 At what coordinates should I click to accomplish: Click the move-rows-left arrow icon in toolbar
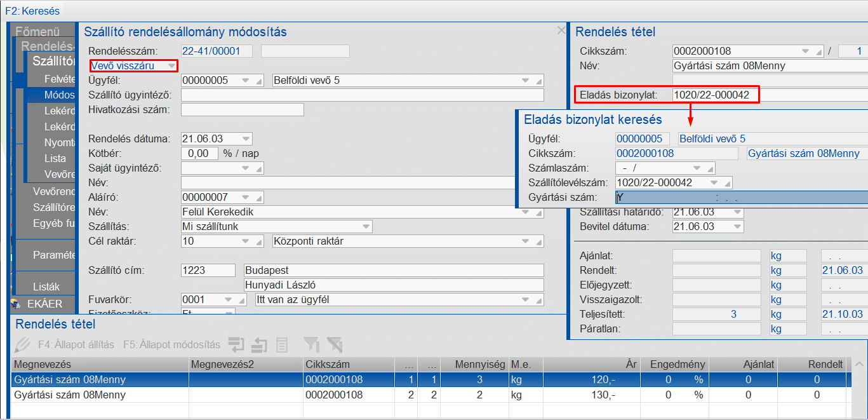coord(259,345)
